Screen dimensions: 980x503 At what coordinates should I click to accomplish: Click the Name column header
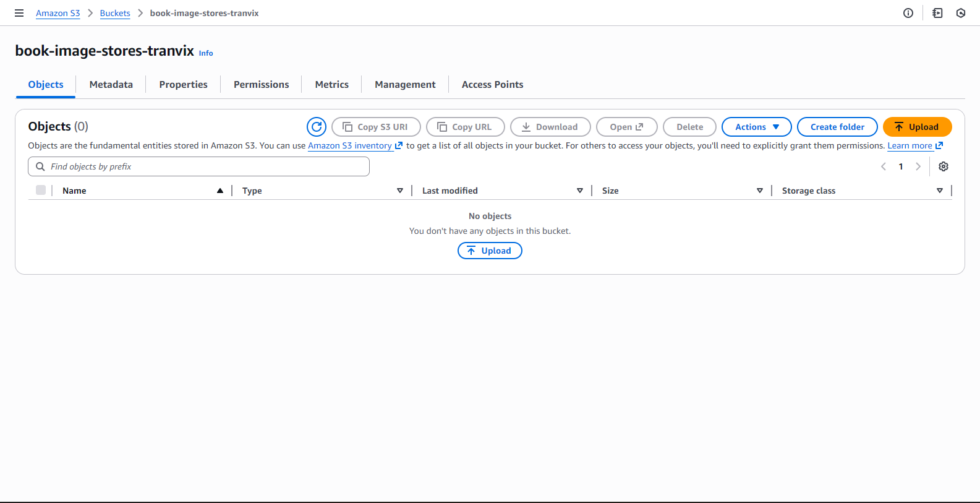74,191
